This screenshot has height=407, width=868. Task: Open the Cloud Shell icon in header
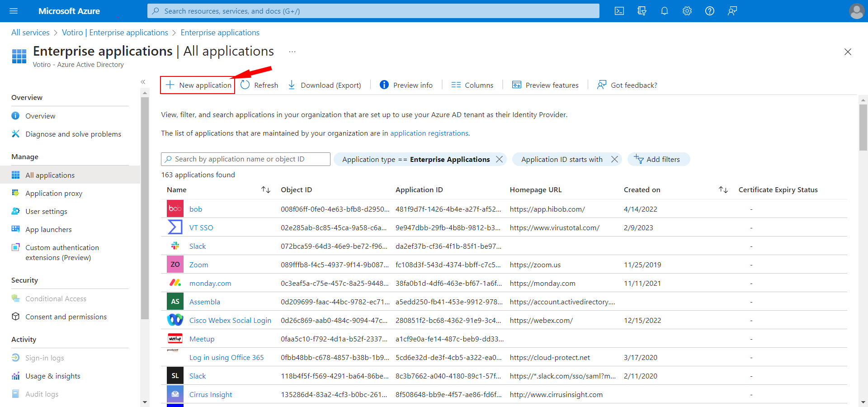pyautogui.click(x=619, y=11)
